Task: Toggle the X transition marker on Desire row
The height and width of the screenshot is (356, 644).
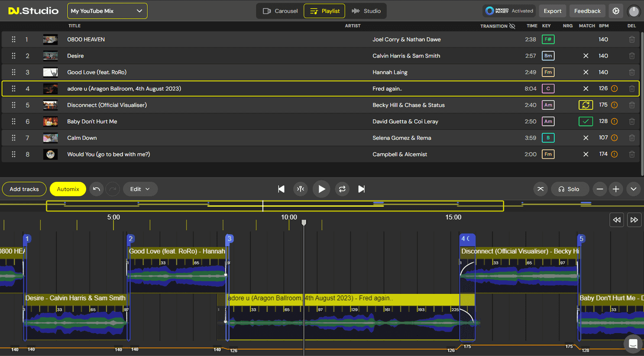Action: (x=586, y=56)
